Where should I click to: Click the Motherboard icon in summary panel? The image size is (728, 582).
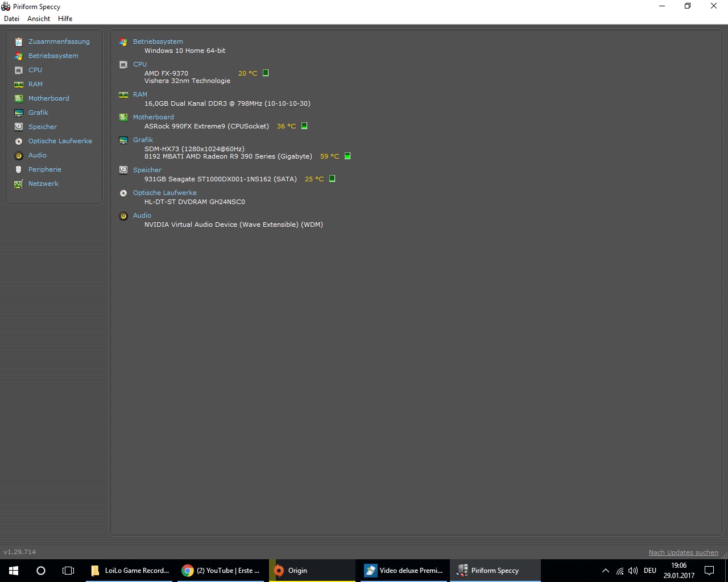123,118
